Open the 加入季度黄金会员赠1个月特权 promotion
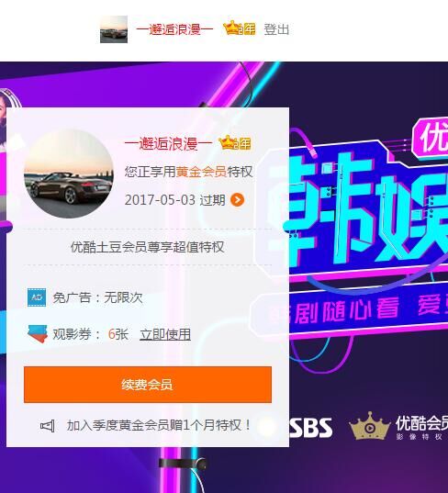This screenshot has height=493, width=448. coord(159,425)
